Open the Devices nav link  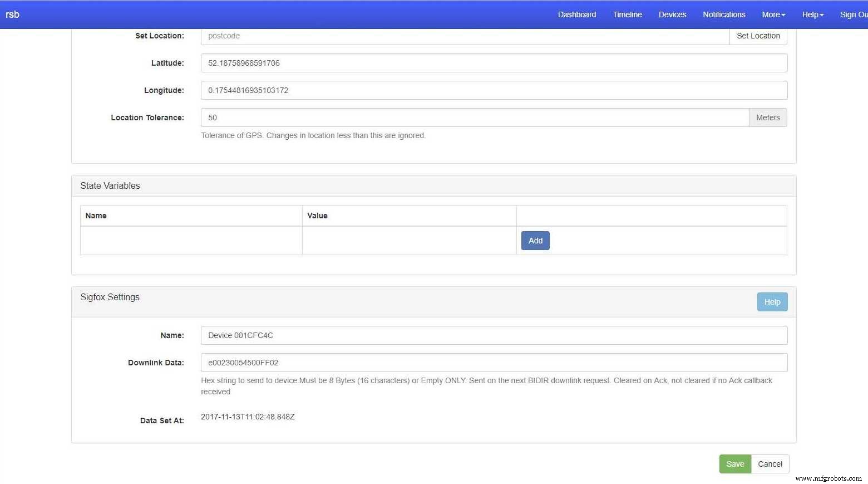click(672, 14)
